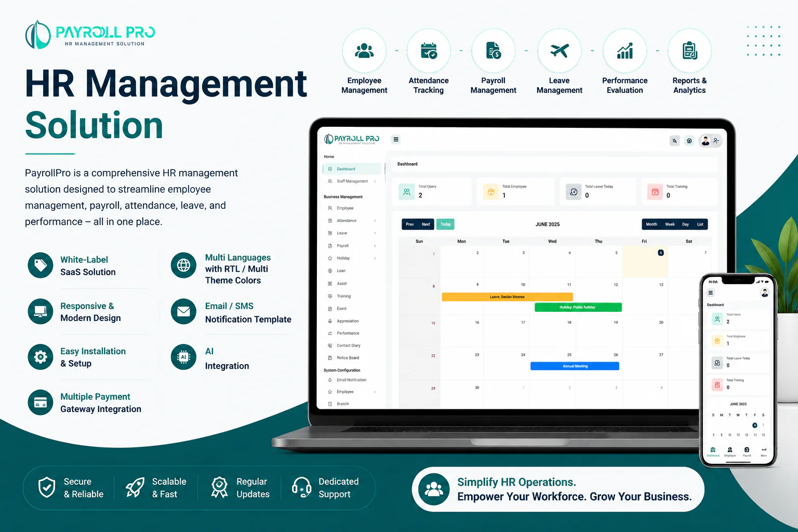The width and height of the screenshot is (798, 532).
Task: Open the Annual Meeting calendar event
Action: pos(575,366)
